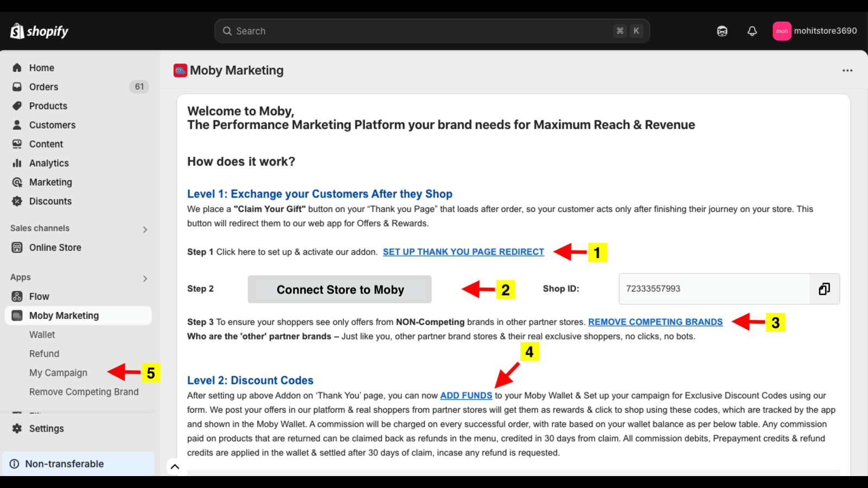Click the Discounts badge icon

tap(17, 201)
